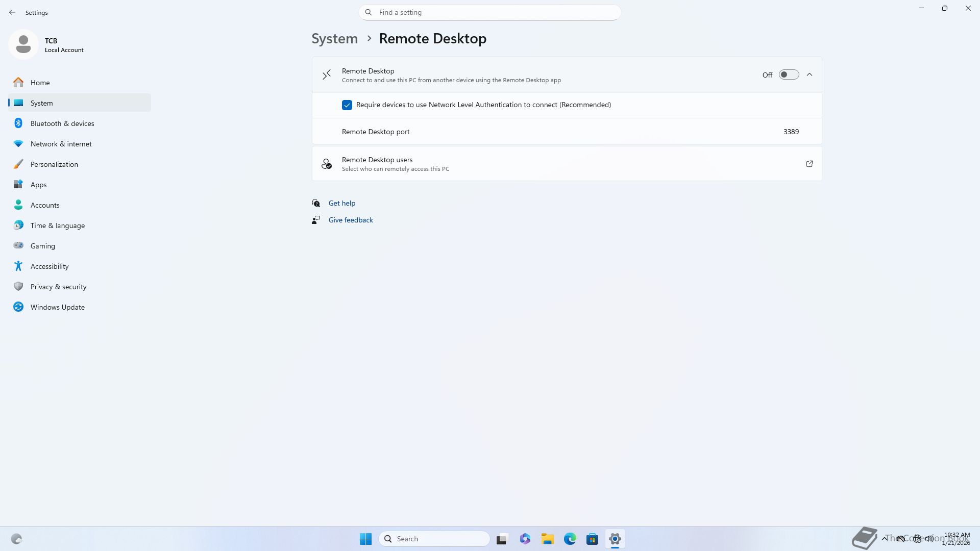
Task: Open Privacy & security settings
Action: coord(58,287)
